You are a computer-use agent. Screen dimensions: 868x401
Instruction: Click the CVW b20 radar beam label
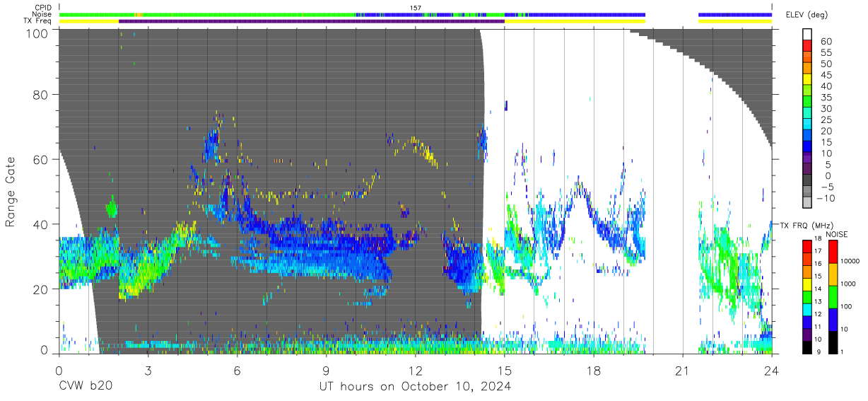85,386
